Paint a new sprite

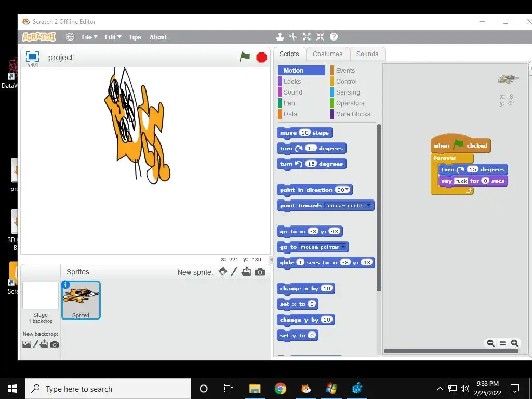tap(234, 271)
